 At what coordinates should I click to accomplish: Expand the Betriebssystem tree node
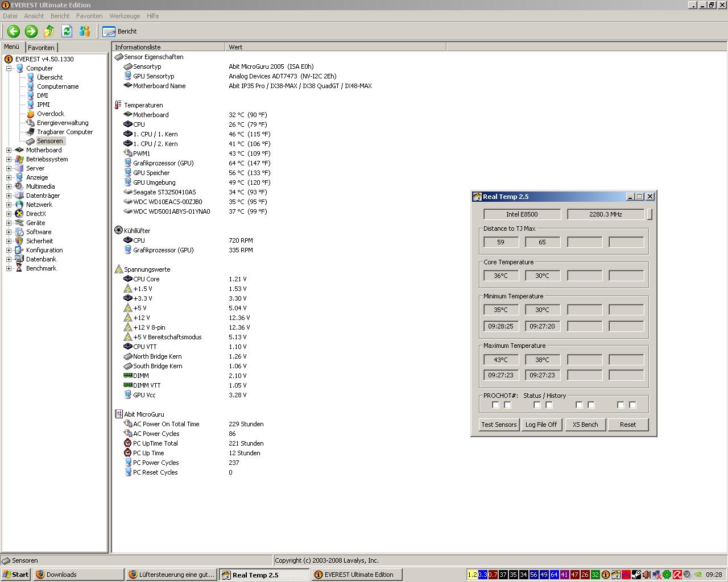pyautogui.click(x=9, y=159)
